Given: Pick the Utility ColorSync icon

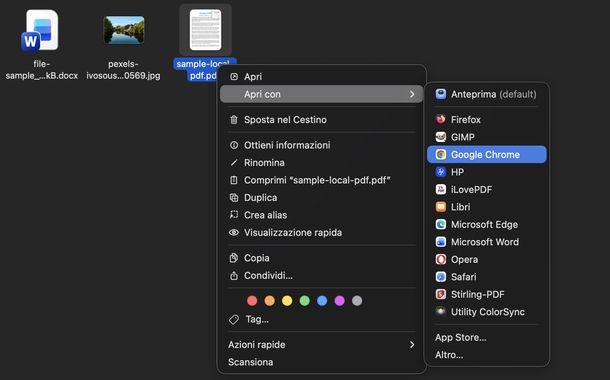Looking at the screenshot, I should [x=440, y=312].
